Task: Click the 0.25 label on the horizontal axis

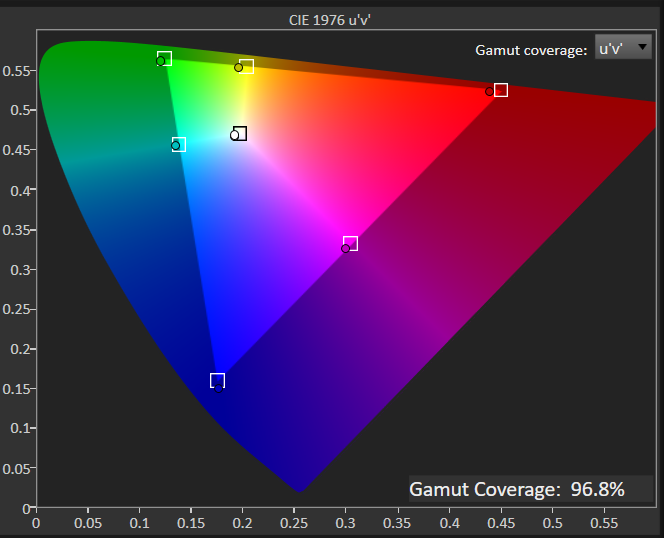Action: tap(294, 523)
